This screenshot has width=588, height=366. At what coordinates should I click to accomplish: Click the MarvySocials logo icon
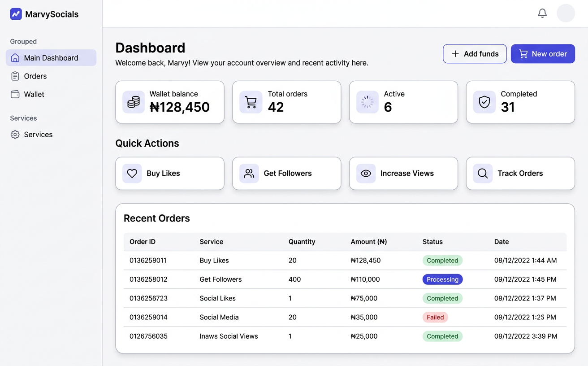16,14
